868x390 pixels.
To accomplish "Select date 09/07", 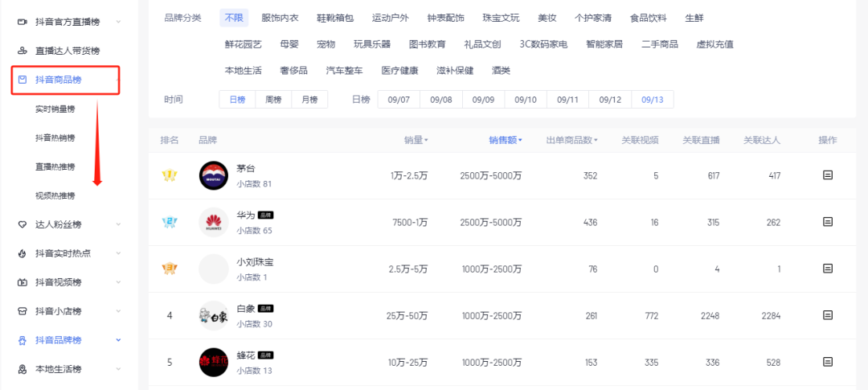I will point(399,100).
